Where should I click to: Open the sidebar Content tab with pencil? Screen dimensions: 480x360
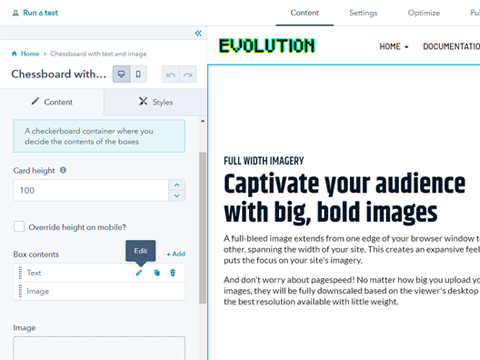tap(52, 102)
